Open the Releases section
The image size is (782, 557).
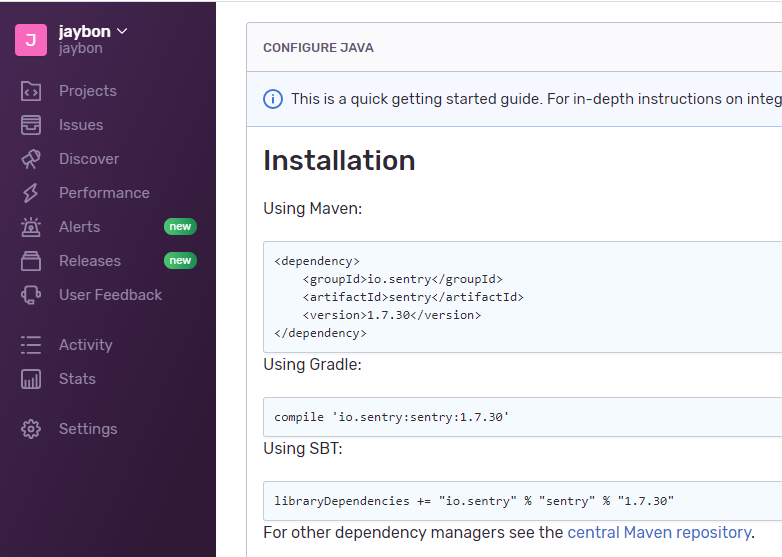click(90, 261)
